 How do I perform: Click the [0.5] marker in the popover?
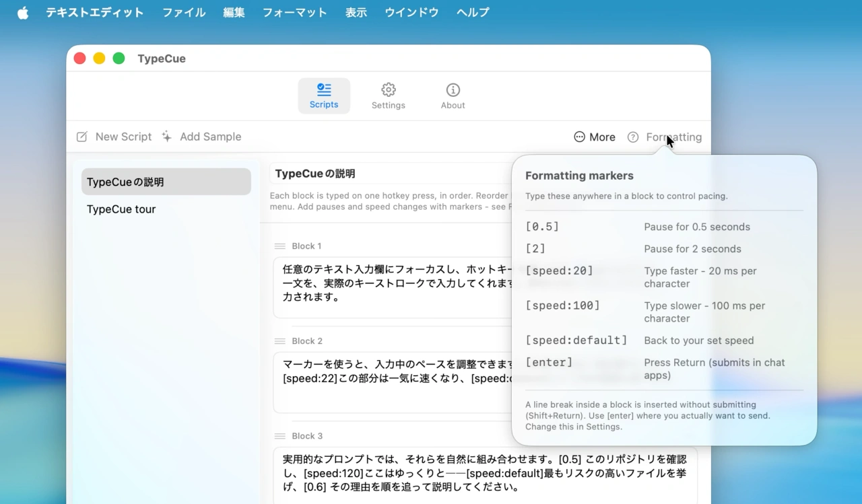click(542, 227)
